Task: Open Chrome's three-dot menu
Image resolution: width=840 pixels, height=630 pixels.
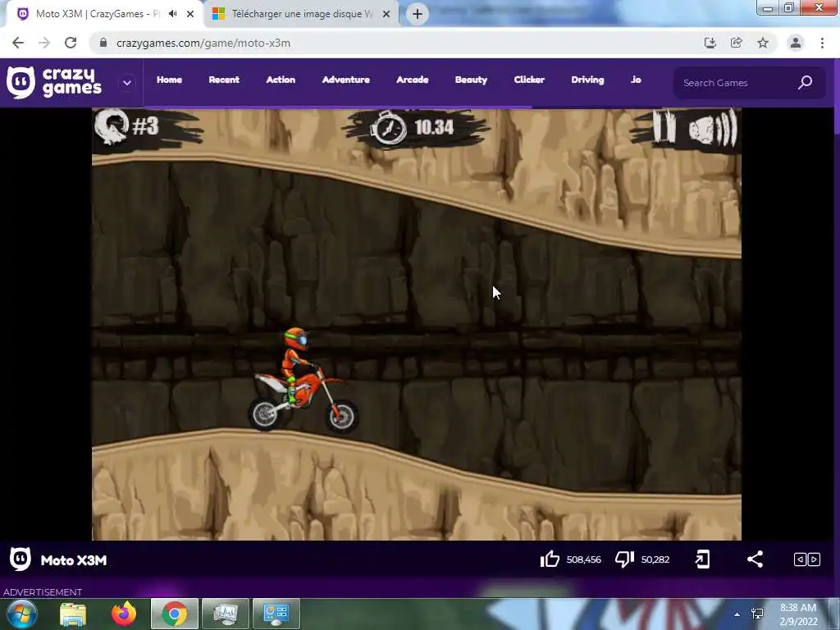Action: pyautogui.click(x=822, y=43)
